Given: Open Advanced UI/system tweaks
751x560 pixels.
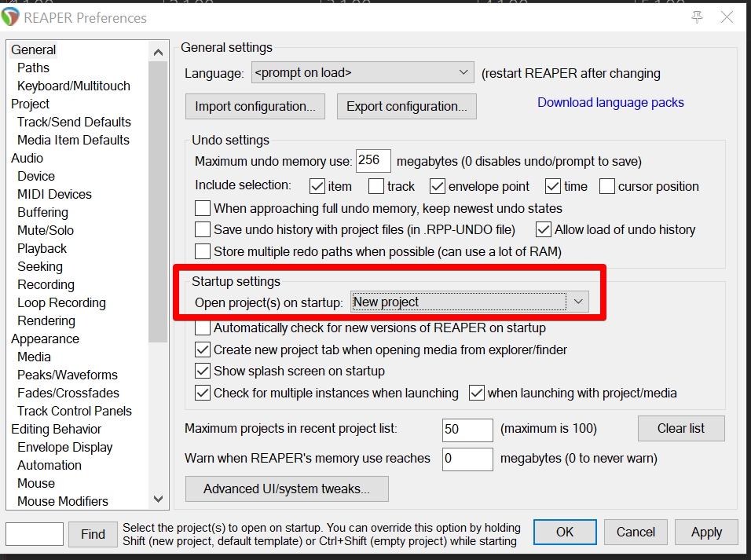Looking at the screenshot, I should pyautogui.click(x=287, y=489).
